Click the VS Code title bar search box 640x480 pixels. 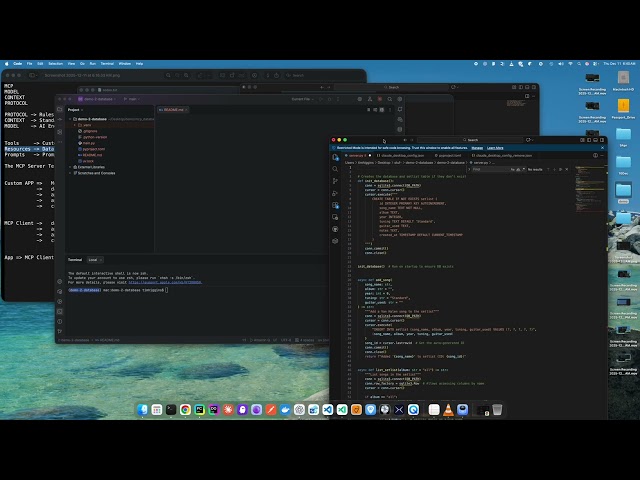[x=469, y=140]
